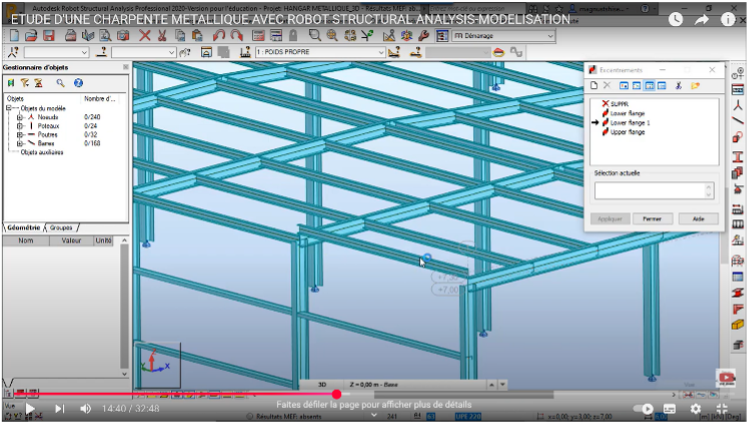Switch to the Groupes tab

[x=61, y=228]
